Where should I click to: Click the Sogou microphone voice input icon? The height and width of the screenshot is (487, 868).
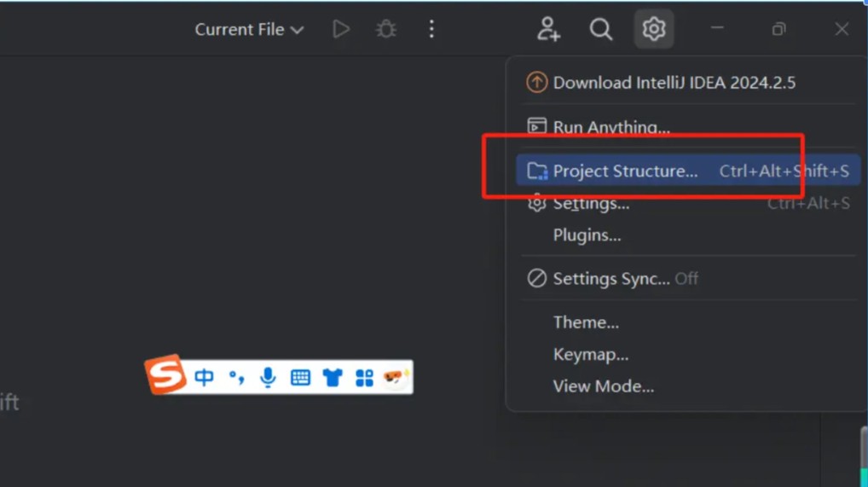point(268,377)
